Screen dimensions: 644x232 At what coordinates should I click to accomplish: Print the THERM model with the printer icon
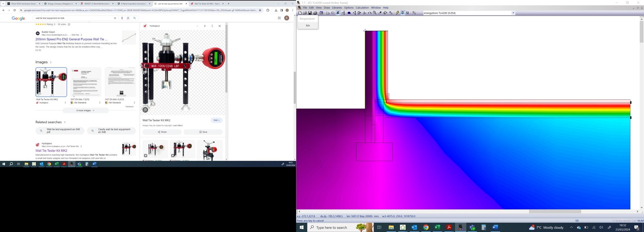(x=315, y=13)
